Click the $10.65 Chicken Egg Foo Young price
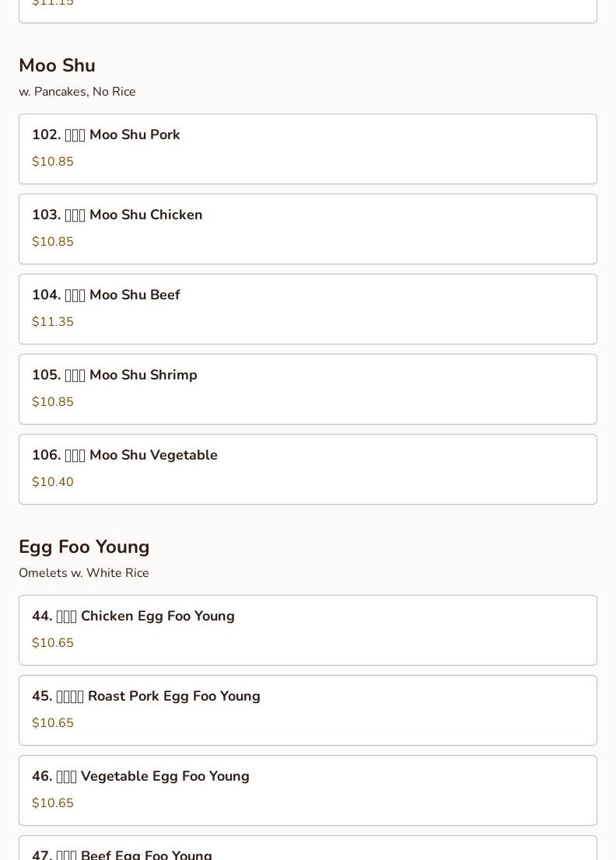Image resolution: width=616 pixels, height=860 pixels. (53, 643)
